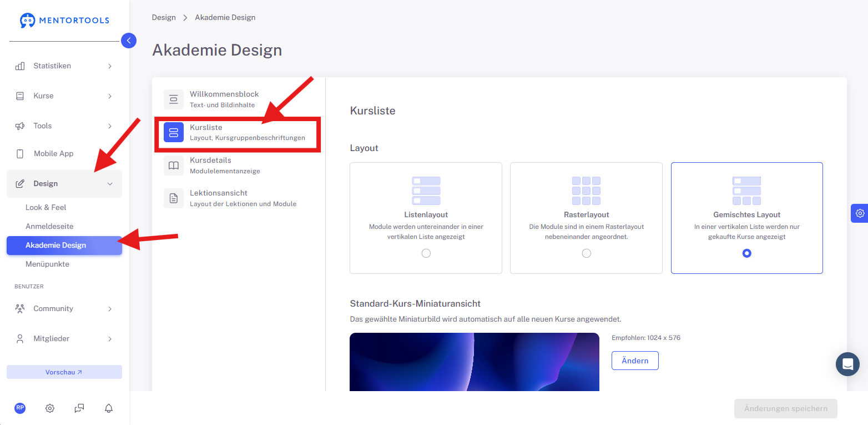Screen dimensions: 868x425
Task: Select the Listenlayout radio button
Action: click(426, 253)
